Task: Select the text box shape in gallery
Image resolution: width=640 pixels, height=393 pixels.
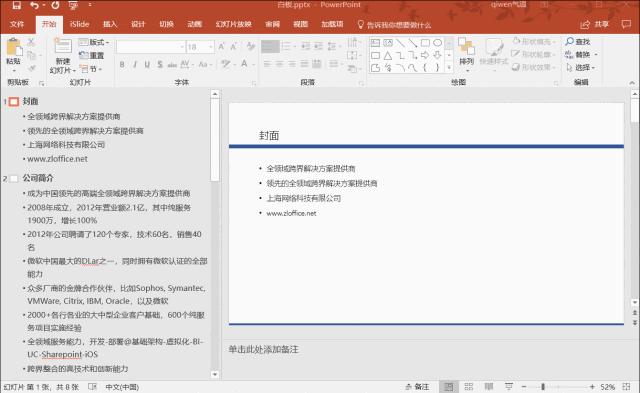Action: [x=376, y=43]
